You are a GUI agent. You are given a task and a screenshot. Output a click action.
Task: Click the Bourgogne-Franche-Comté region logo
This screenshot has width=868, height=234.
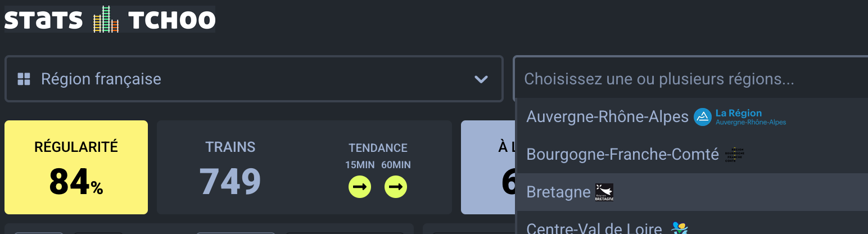pos(735,154)
